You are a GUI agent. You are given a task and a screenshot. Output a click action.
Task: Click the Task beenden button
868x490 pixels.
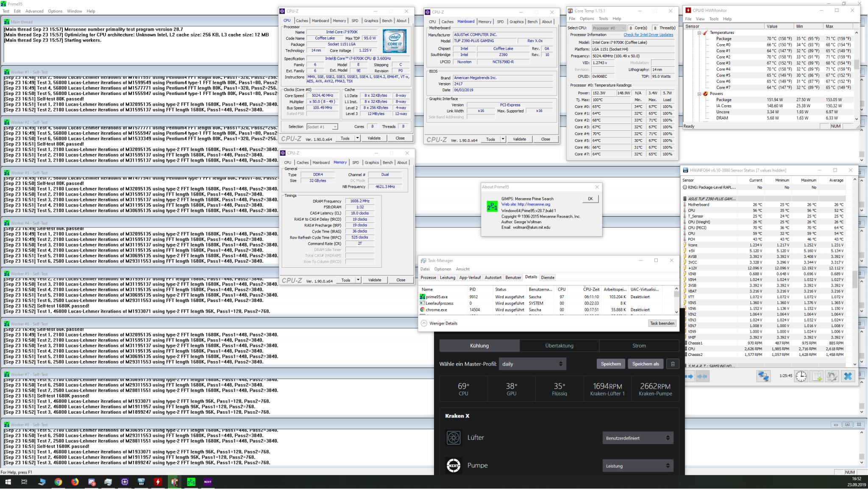[x=662, y=323]
